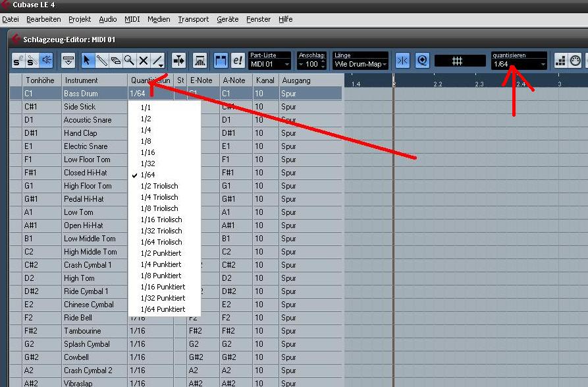Choose 1/2 Punktiert quantize value
This screenshot has height=387, width=588.
(x=164, y=253)
